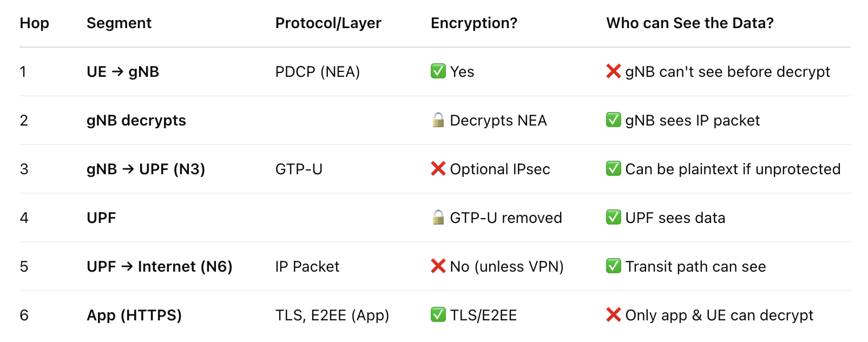Select the "UE → gNB" segment cell

[x=123, y=72]
